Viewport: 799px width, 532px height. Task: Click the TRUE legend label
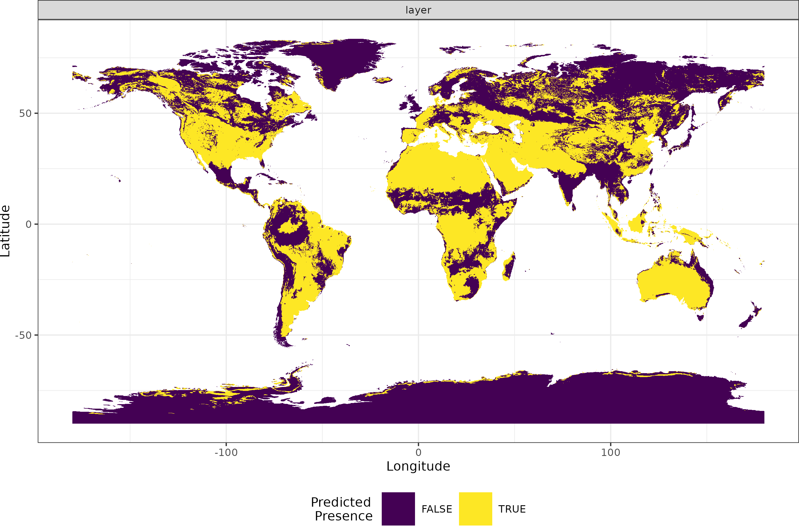(x=512, y=509)
